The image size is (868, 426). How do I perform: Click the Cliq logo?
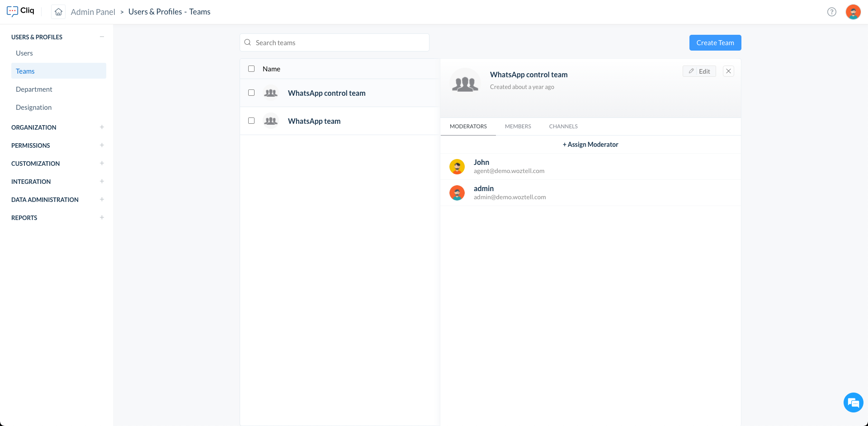pos(21,11)
